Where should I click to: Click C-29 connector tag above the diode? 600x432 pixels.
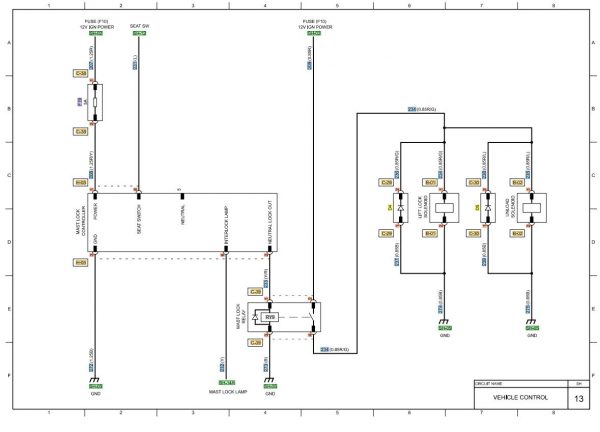(386, 183)
